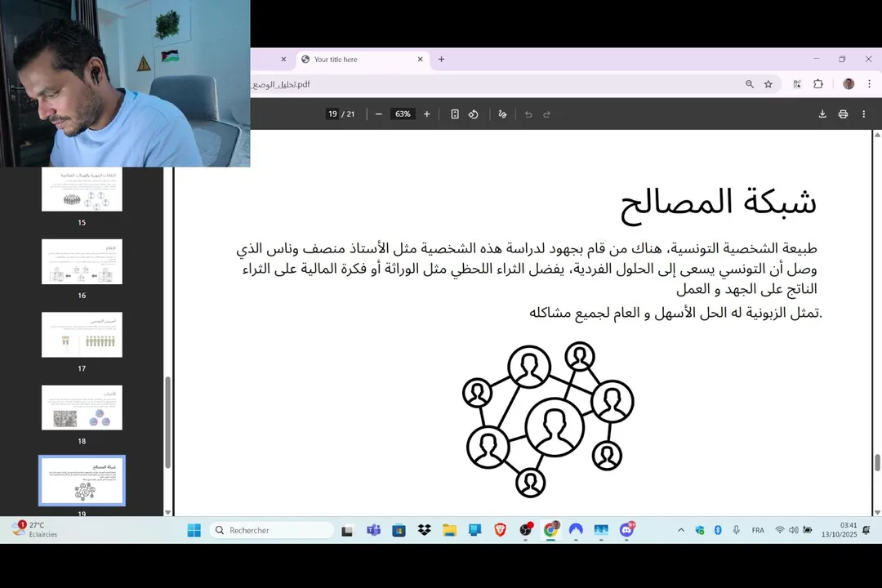Image resolution: width=882 pixels, height=588 pixels.
Task: Select the page 18 thumbnail
Action: 82,408
